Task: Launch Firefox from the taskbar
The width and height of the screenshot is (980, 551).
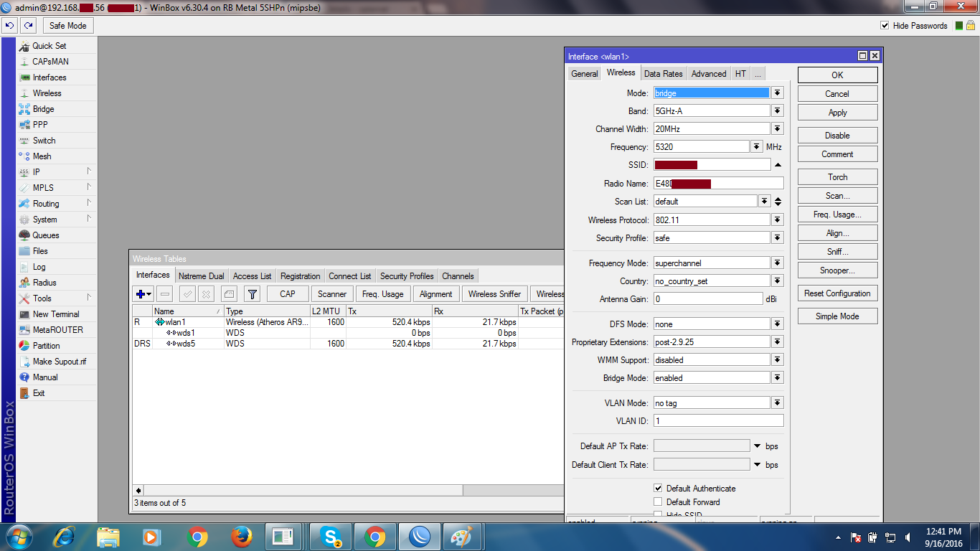Action: pos(242,537)
